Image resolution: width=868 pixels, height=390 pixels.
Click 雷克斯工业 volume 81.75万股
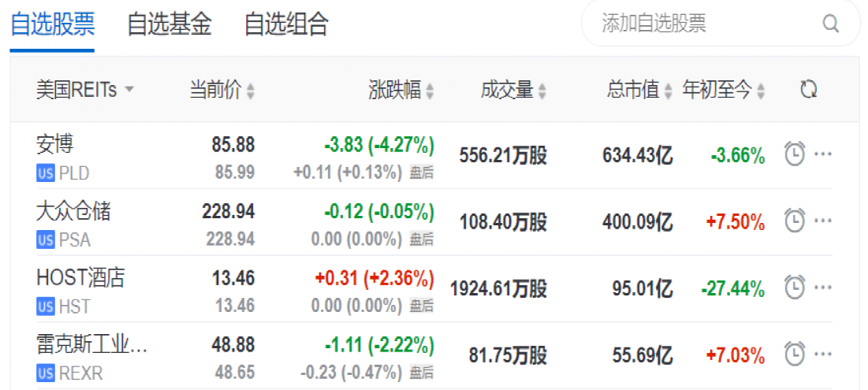tap(508, 356)
